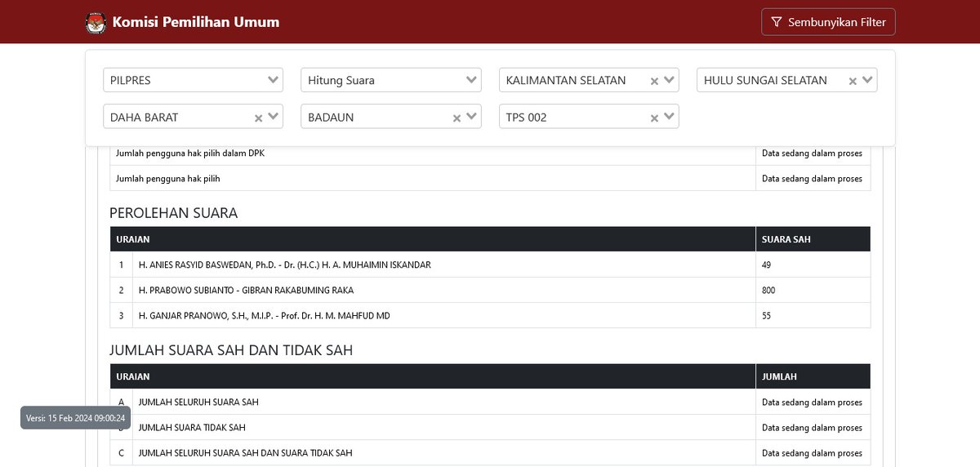Expand the BADAUN dropdown arrow
Image resolution: width=980 pixels, height=467 pixels.
tap(472, 117)
